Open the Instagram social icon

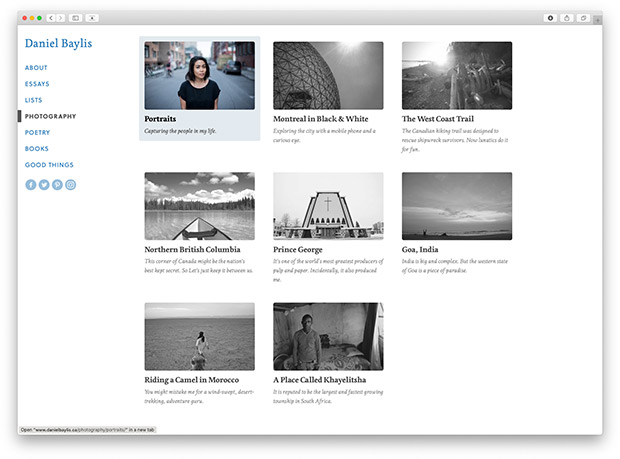[71, 185]
